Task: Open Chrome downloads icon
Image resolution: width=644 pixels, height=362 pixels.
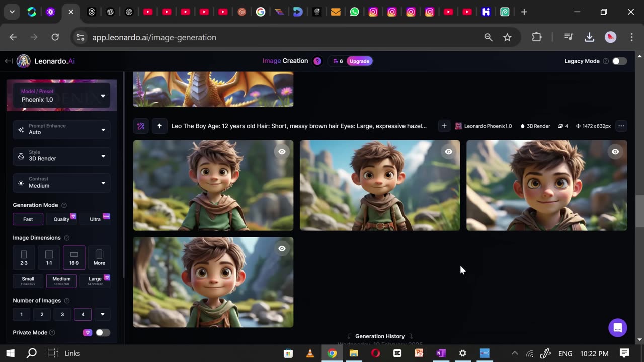Action: (589, 37)
